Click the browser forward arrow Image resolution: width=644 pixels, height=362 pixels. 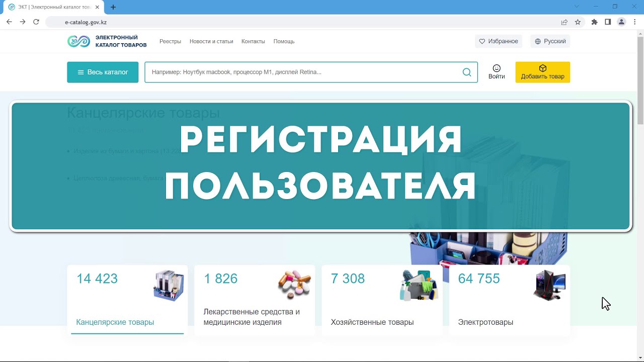click(23, 22)
